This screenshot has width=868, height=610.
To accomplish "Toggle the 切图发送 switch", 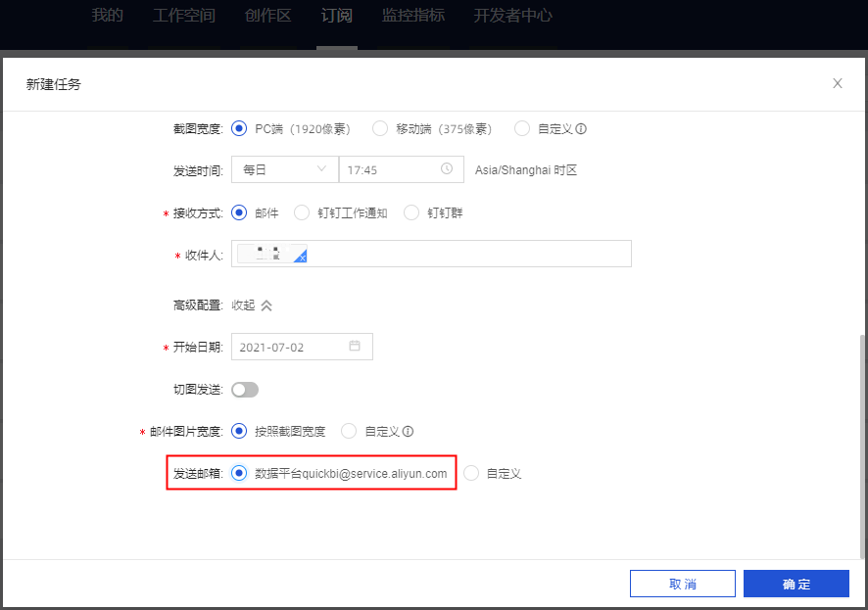I will pyautogui.click(x=245, y=390).
